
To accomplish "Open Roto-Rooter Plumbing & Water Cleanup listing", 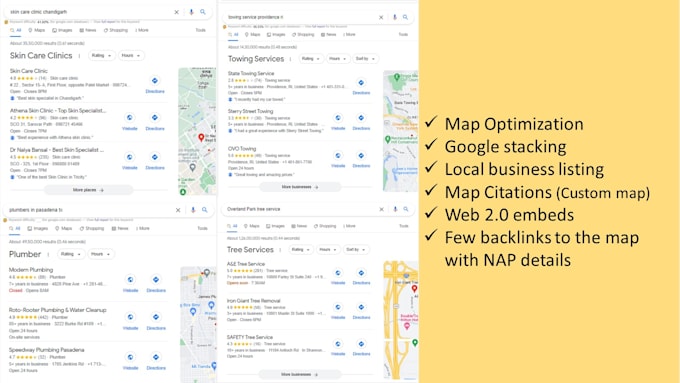I will pyautogui.click(x=57, y=310).
